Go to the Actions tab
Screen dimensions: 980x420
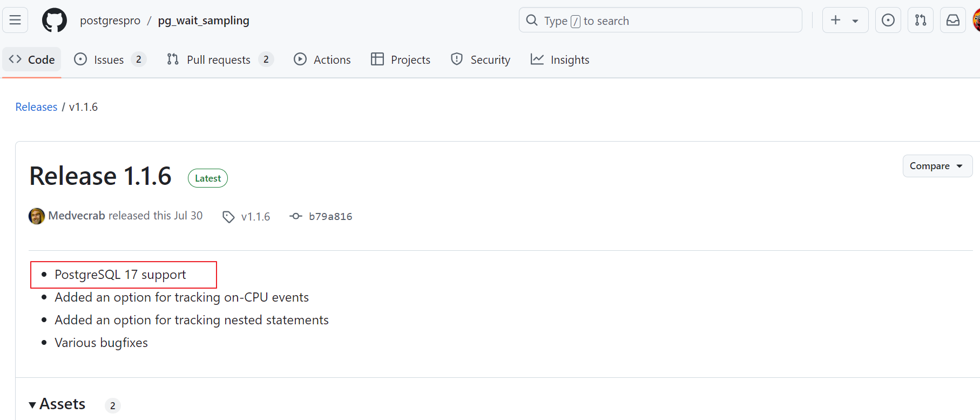coord(322,59)
